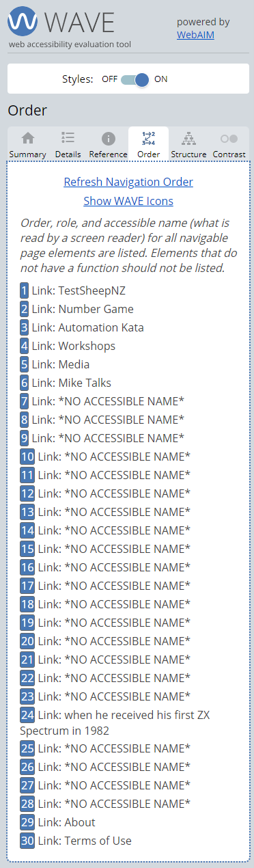Open the Structure hierarchy icon
254x868 pixels.
click(188, 138)
